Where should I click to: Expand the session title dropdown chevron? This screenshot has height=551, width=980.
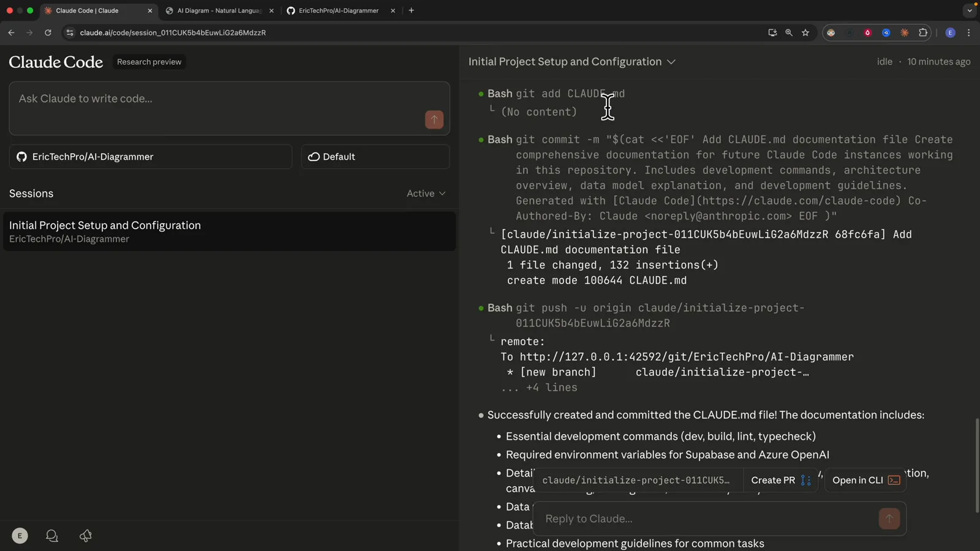click(671, 62)
